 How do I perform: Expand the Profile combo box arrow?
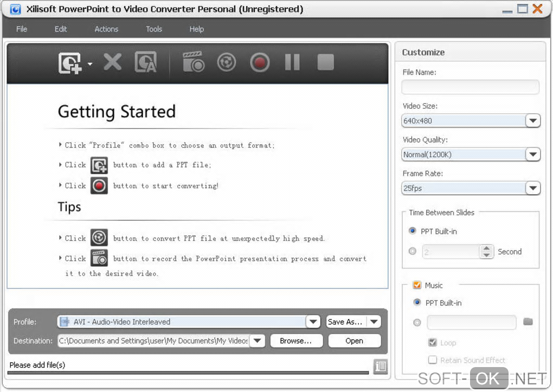[313, 322]
